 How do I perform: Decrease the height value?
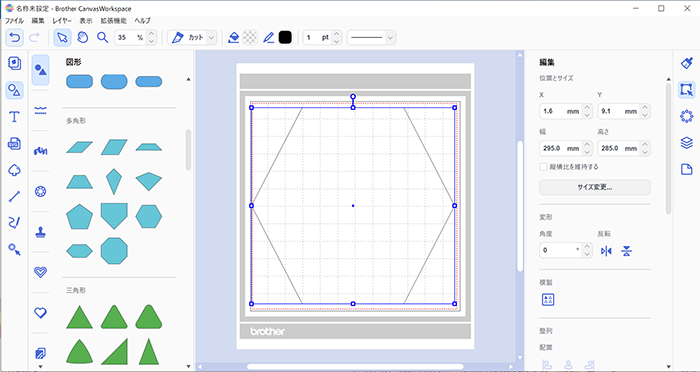tap(646, 152)
